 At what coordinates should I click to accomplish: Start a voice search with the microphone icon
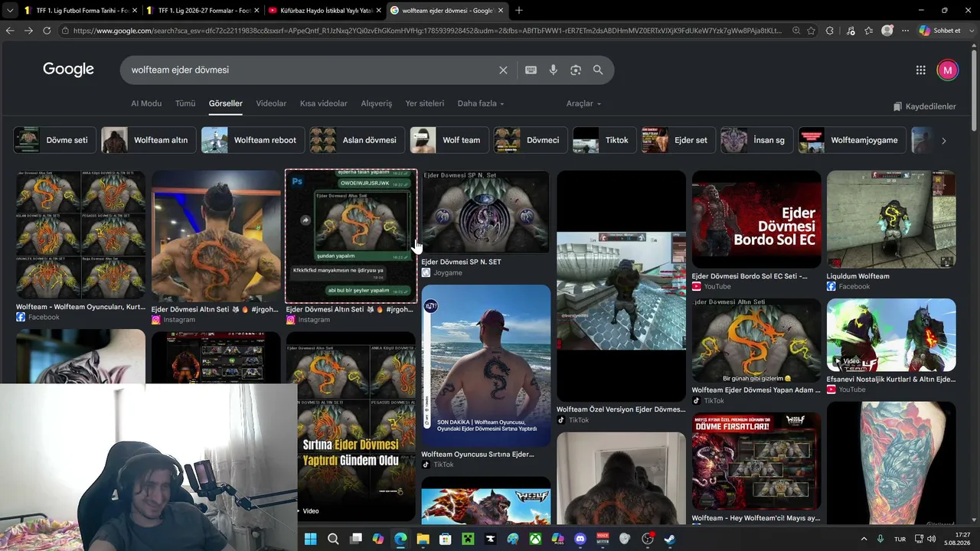(554, 70)
